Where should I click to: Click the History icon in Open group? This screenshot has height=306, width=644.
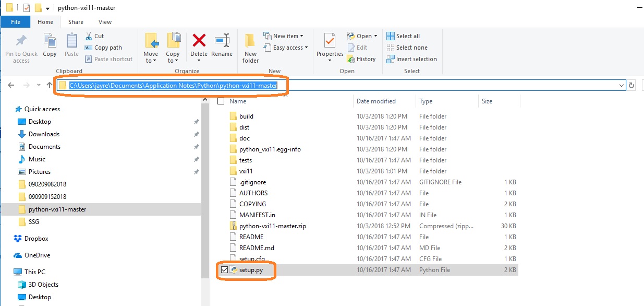click(x=351, y=59)
